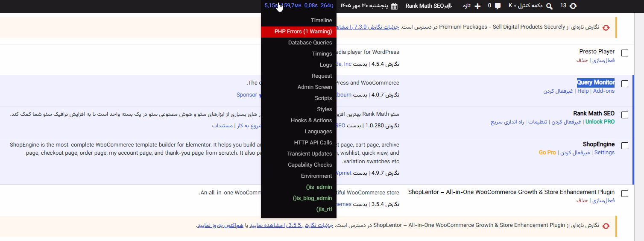Click the Presto Player plugin title

pyautogui.click(x=597, y=52)
